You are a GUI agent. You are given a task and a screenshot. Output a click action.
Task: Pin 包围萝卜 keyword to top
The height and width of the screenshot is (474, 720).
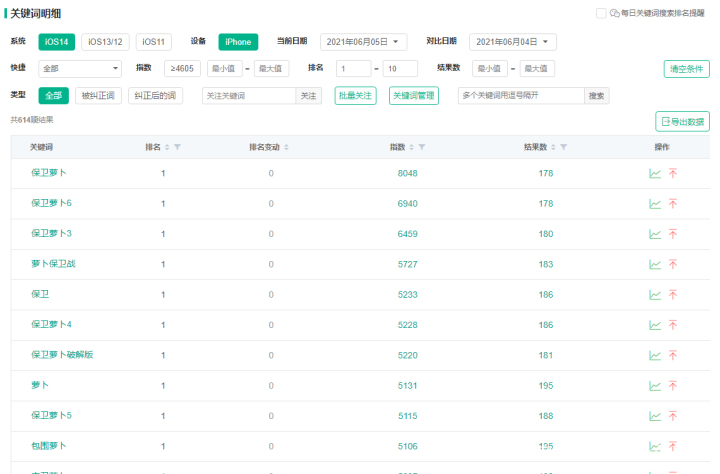[x=673, y=446]
